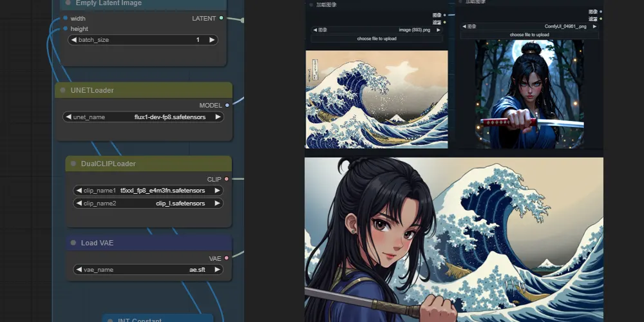Viewport: 644px width, 322px height.
Task: Open clip_name1 dropdown showing t5xxl_fp8_e4m3fn.safetensors
Action: pos(148,191)
